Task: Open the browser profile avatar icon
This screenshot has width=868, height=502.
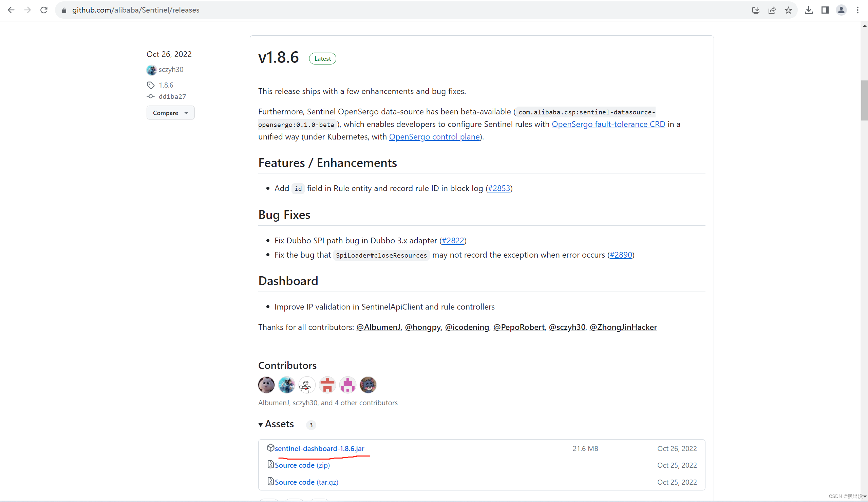Action: point(841,10)
